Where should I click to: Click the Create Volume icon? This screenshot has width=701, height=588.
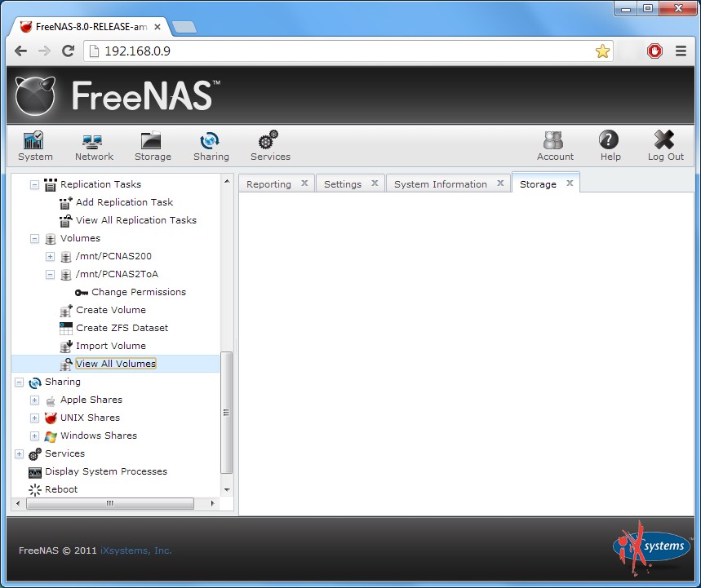pyautogui.click(x=66, y=311)
